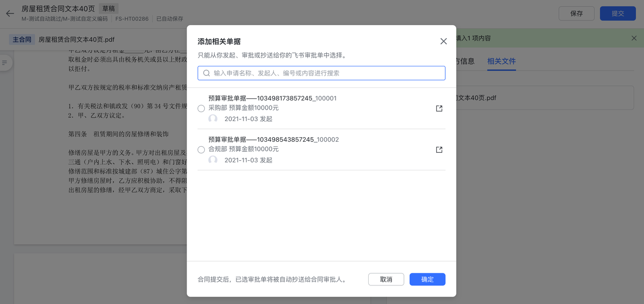Focus the approval search input field
The width and height of the screenshot is (644, 304).
[x=327, y=73]
